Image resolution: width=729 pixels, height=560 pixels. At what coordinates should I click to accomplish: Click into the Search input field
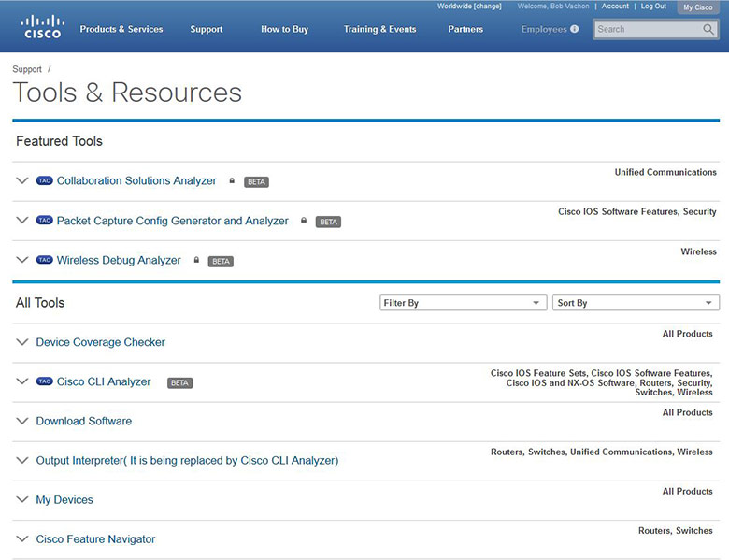647,29
